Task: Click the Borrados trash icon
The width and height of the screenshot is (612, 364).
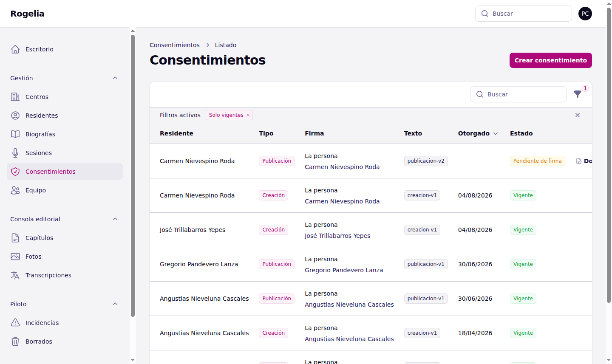Action: click(x=15, y=341)
